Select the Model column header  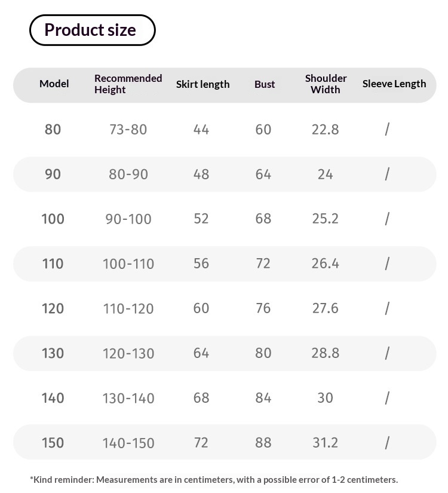54,84
